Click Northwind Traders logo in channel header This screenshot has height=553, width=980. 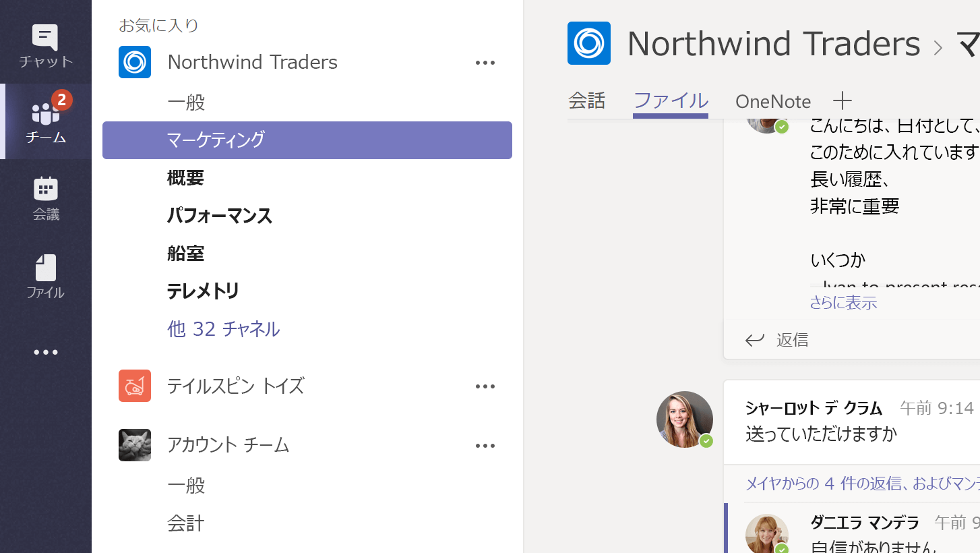click(x=589, y=43)
